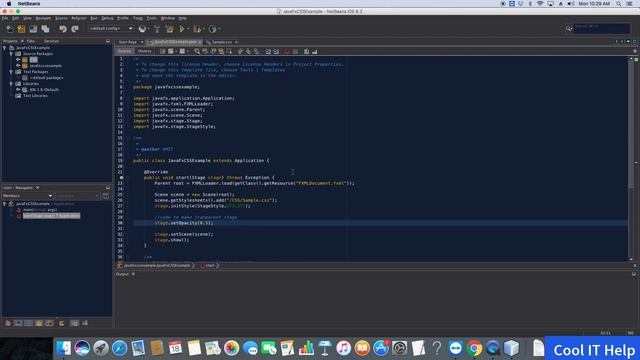Open Google Chrome from the Dock
Screen dimensions: 640x360
coord(474,348)
